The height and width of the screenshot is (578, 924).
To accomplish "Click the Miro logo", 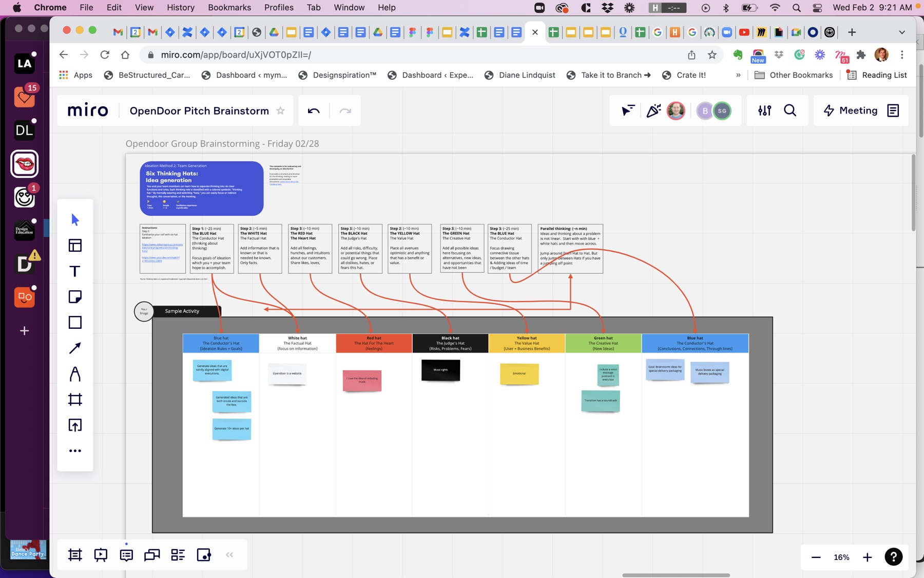I will [x=88, y=110].
